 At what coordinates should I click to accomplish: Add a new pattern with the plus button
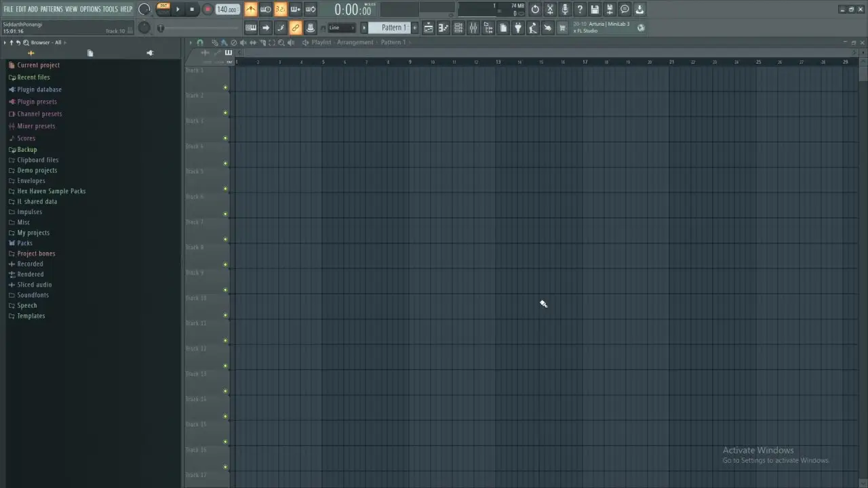[x=415, y=28]
